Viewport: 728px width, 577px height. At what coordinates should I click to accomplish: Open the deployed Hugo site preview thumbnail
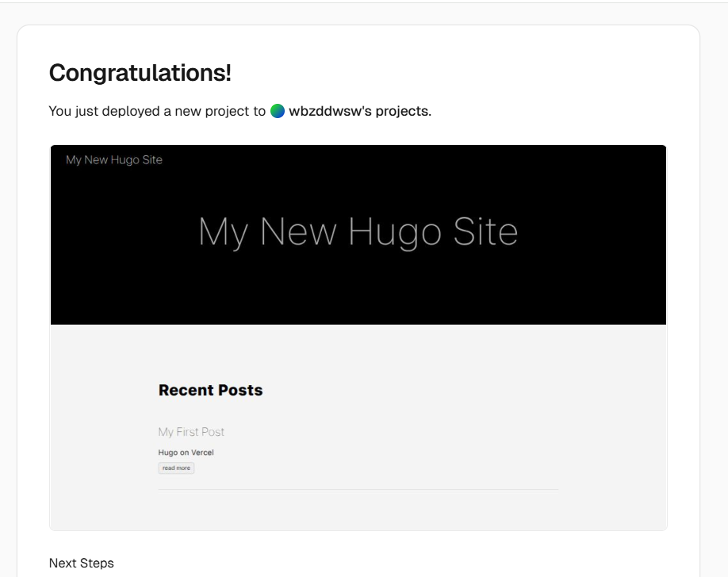[358, 338]
